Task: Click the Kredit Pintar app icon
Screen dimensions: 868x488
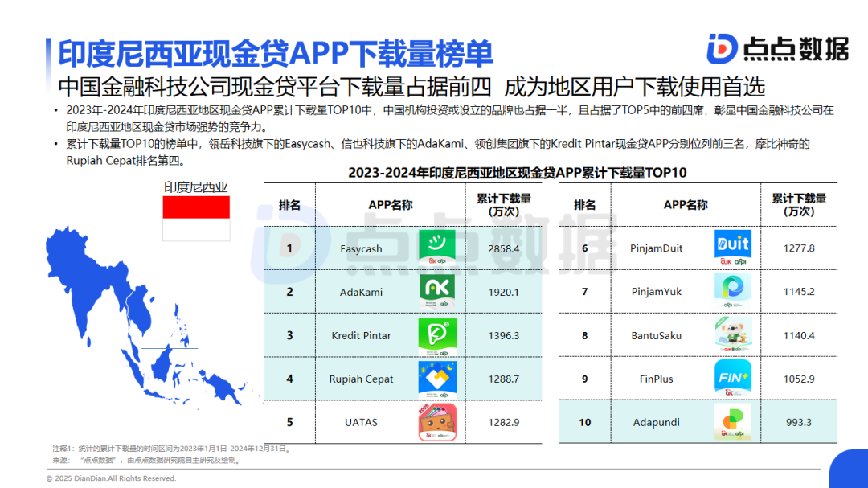Action: click(x=437, y=335)
